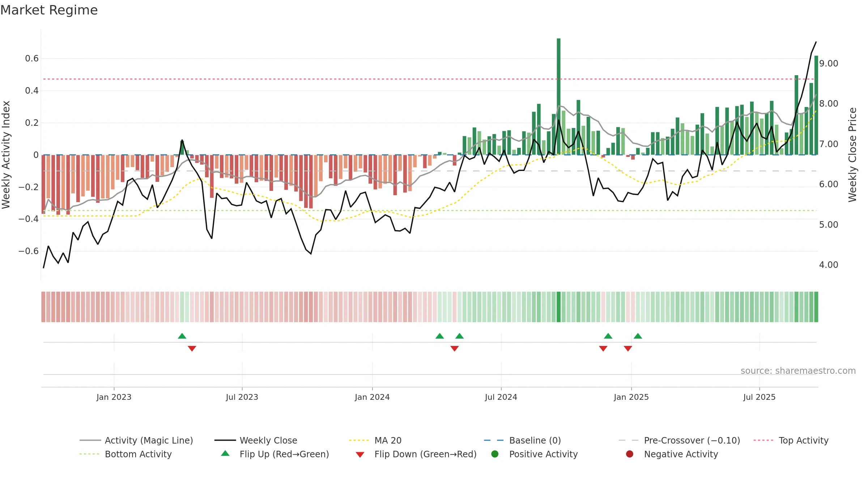Click the Baseline (0) legend entry

[x=522, y=440]
